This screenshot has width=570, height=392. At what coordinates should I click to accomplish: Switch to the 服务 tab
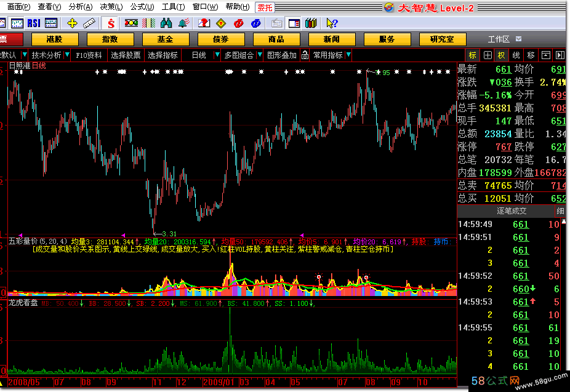click(x=387, y=39)
